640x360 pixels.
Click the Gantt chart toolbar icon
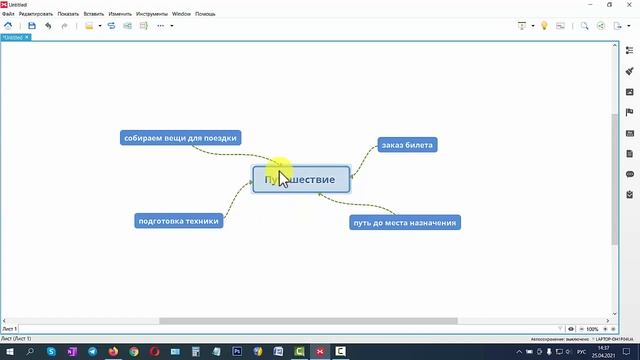[560, 26]
